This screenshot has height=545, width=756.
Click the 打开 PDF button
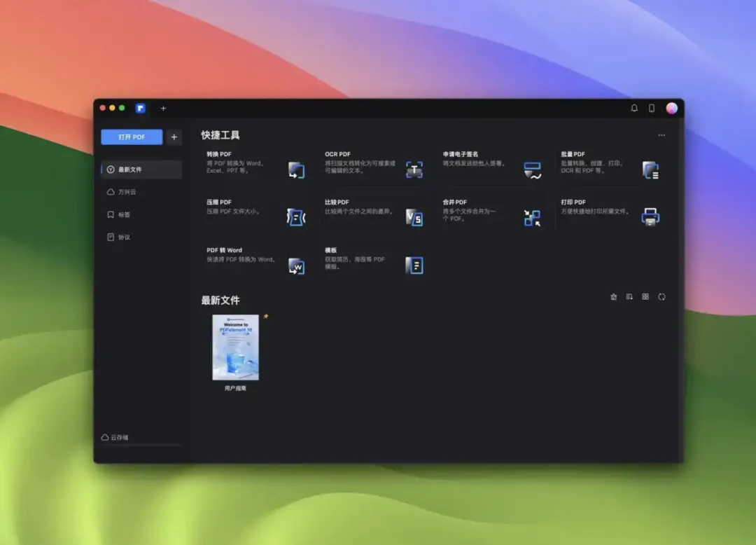pos(132,137)
